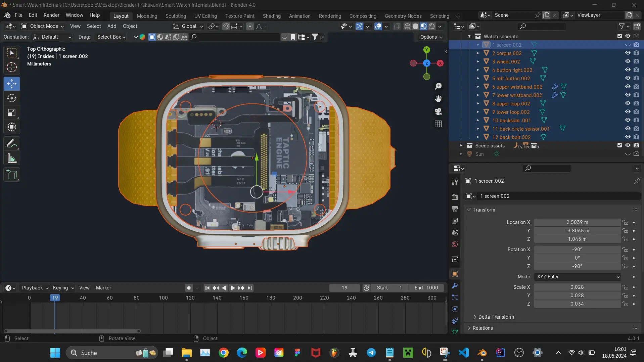Expand 7 lower wristband.002 tree row

(478, 95)
